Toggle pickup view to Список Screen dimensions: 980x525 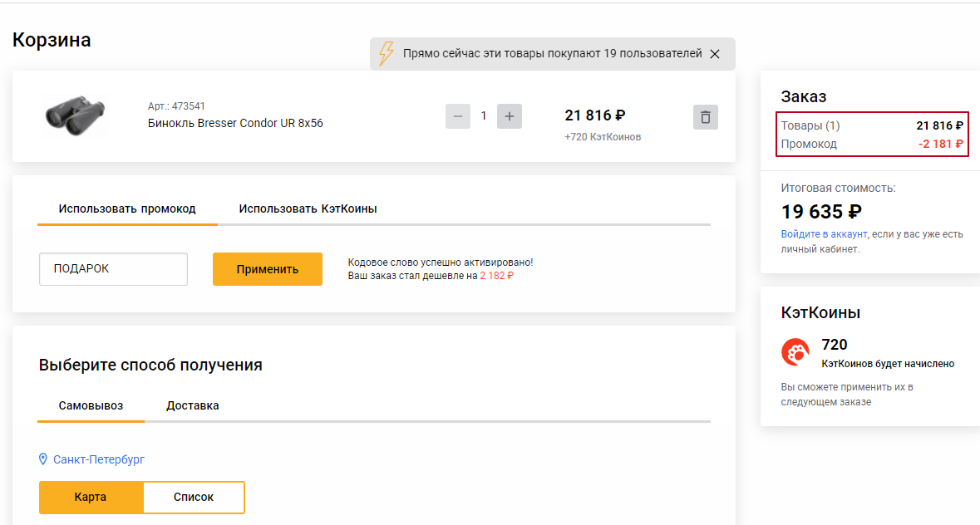point(194,497)
